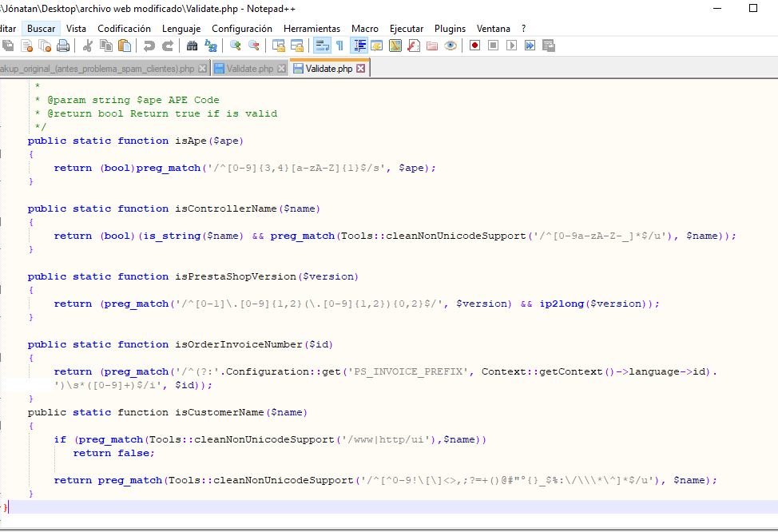778x532 pixels.
Task: Open the Codificación menu
Action: [124, 28]
